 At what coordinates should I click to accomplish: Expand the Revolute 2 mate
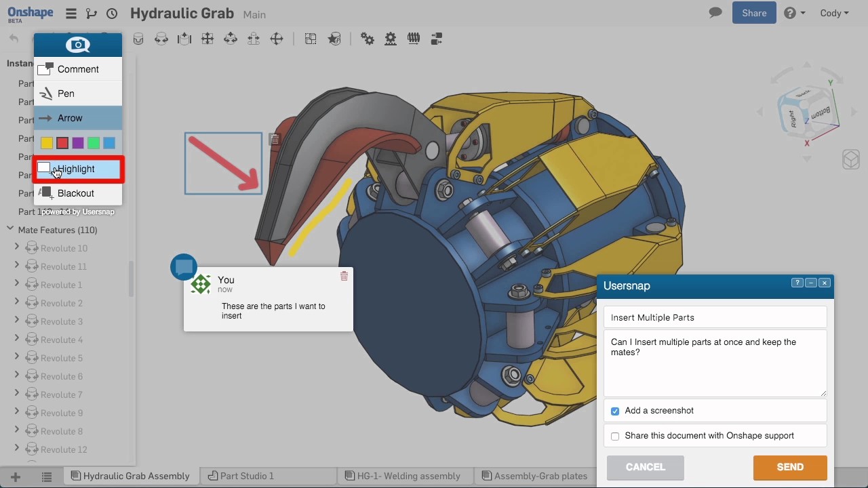[x=17, y=302]
